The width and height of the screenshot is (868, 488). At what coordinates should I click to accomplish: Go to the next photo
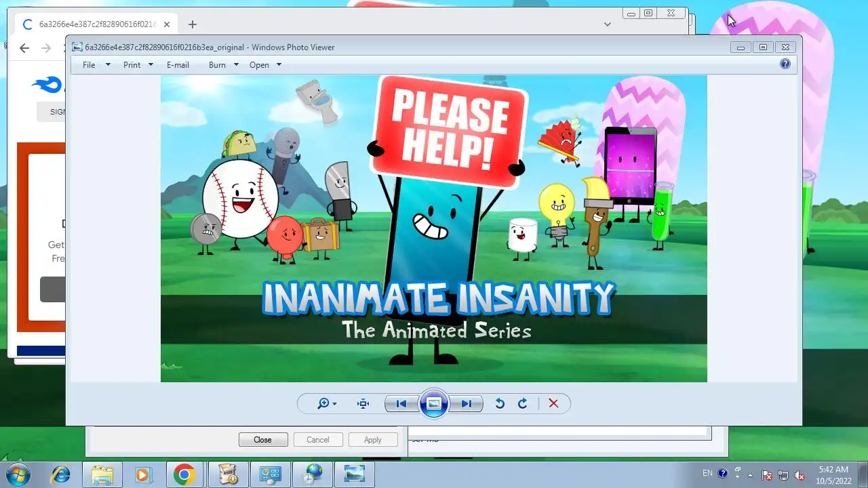pos(467,403)
